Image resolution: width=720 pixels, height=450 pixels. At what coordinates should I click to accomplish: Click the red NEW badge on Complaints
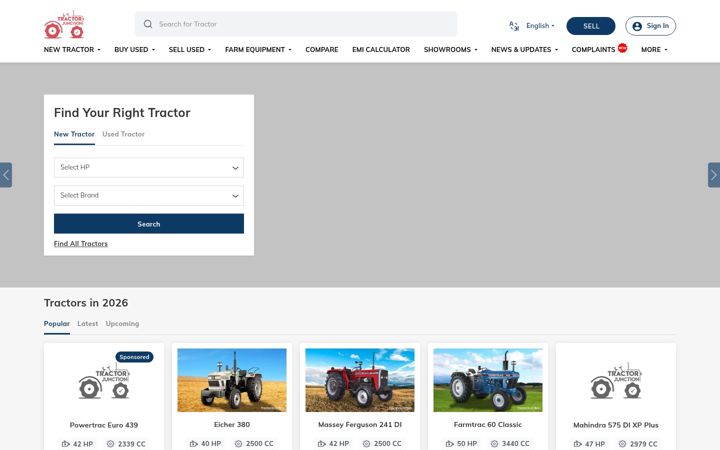coord(622,47)
